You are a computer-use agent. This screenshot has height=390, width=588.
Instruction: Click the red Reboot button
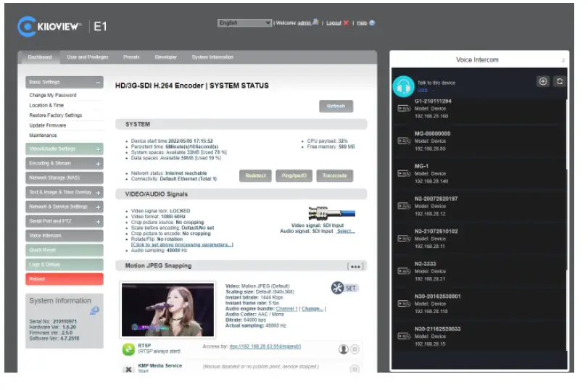tap(64, 279)
